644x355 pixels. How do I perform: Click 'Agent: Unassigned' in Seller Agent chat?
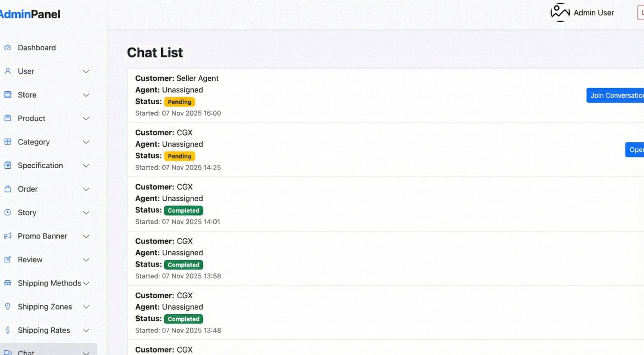pyautogui.click(x=169, y=90)
